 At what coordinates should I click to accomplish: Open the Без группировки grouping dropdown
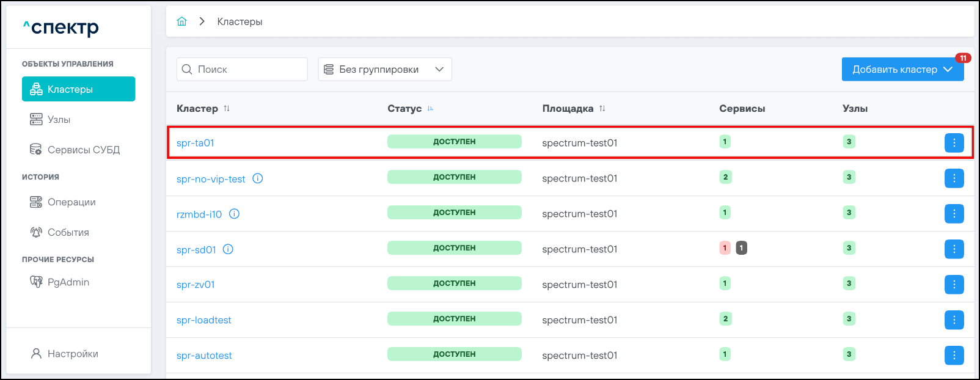[384, 70]
